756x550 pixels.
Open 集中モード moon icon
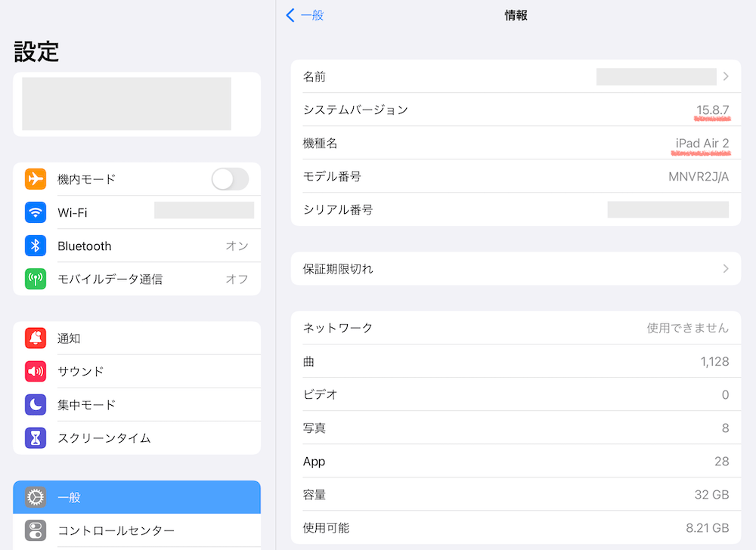[36, 404]
